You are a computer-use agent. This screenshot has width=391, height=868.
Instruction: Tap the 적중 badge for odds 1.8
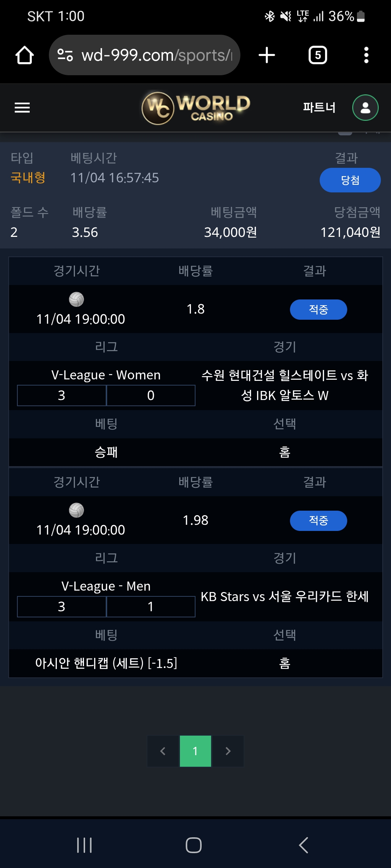[x=318, y=310]
